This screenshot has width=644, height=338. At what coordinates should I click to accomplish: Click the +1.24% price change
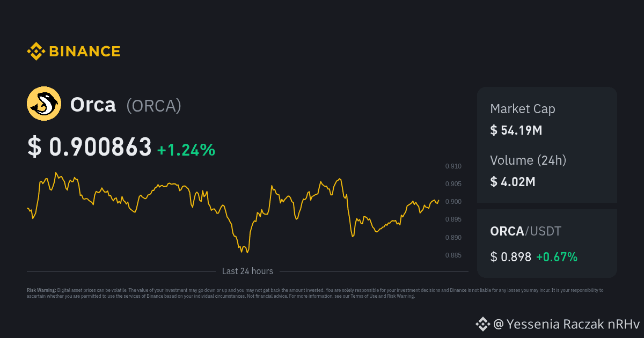[x=186, y=150]
